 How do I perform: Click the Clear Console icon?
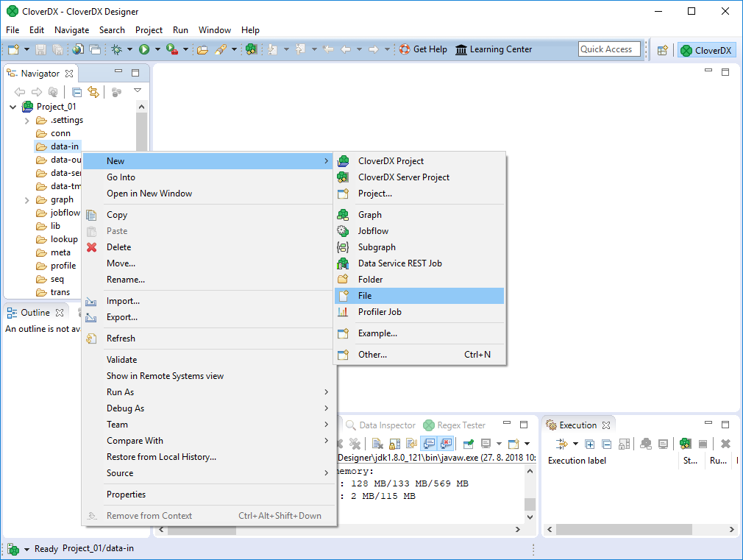point(377,444)
